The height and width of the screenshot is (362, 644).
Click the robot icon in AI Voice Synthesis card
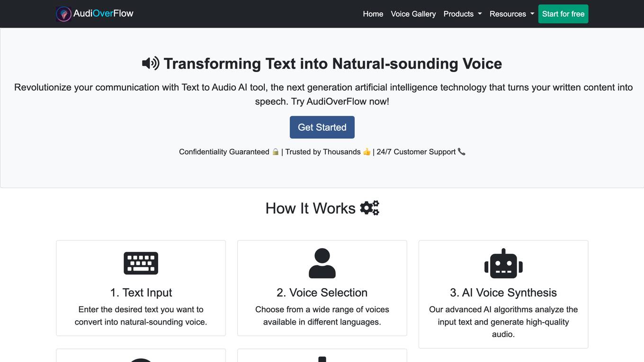click(x=503, y=263)
